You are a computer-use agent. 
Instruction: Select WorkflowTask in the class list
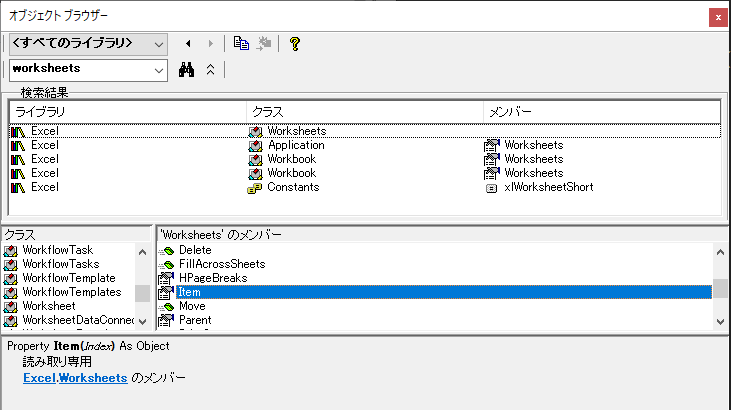(x=58, y=250)
